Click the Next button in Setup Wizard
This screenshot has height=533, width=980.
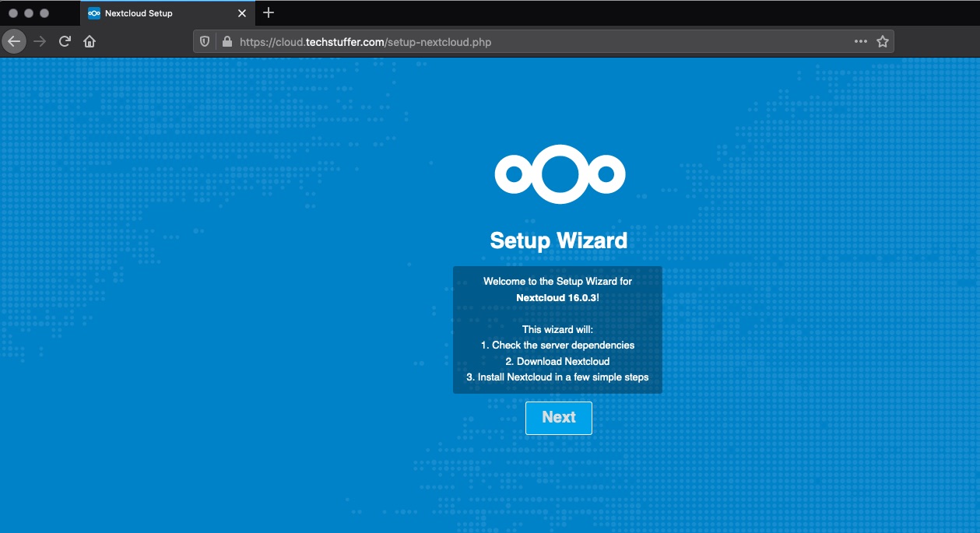558,418
